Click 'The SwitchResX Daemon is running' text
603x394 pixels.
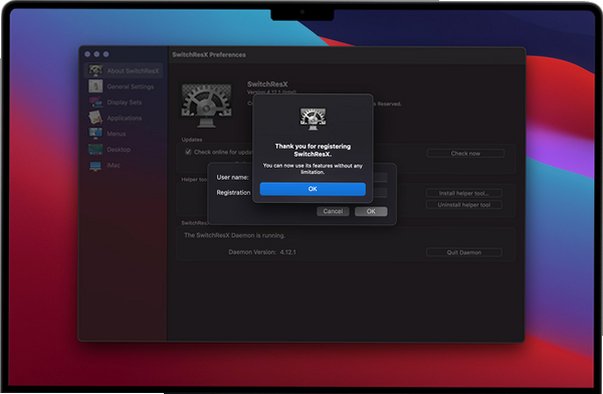click(x=235, y=235)
